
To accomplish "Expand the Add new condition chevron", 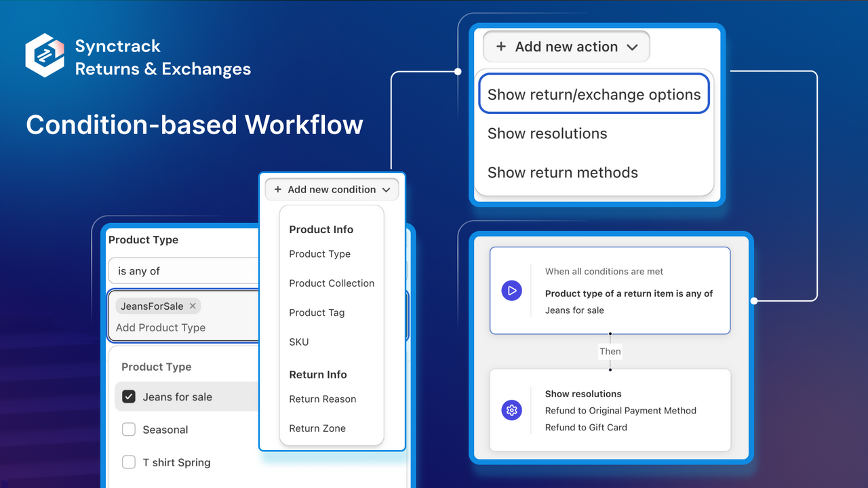I will pyautogui.click(x=387, y=190).
